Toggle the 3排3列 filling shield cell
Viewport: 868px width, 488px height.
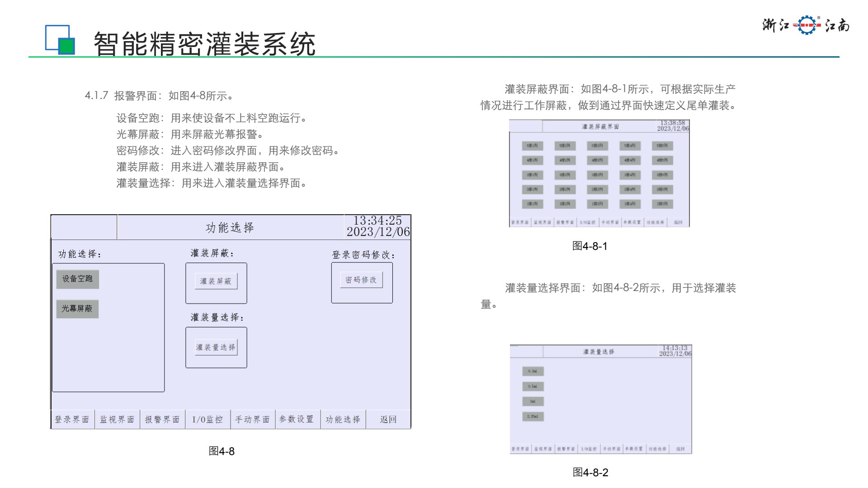coord(597,175)
